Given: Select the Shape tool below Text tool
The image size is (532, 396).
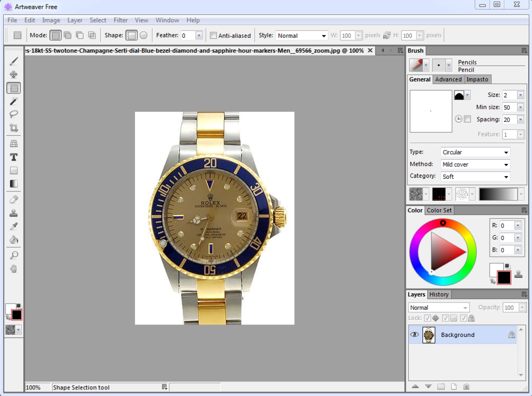Looking at the screenshot, I should [x=14, y=170].
